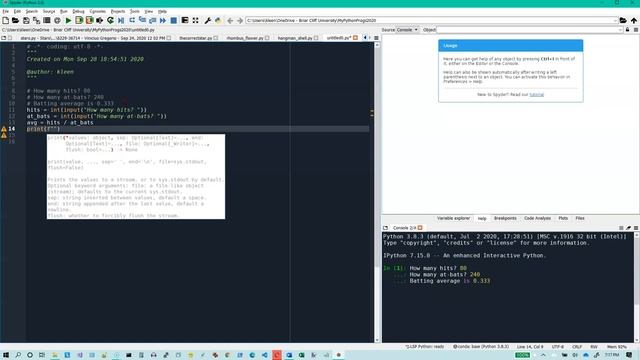
Task: Re-run the last script
Action: [x=110, y=20]
